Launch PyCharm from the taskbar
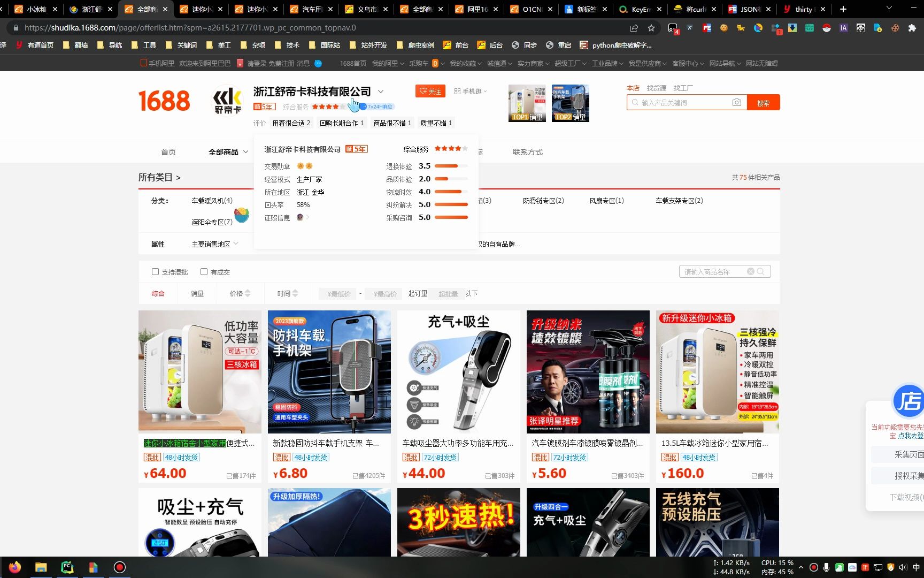The width and height of the screenshot is (924, 578). pos(67,567)
